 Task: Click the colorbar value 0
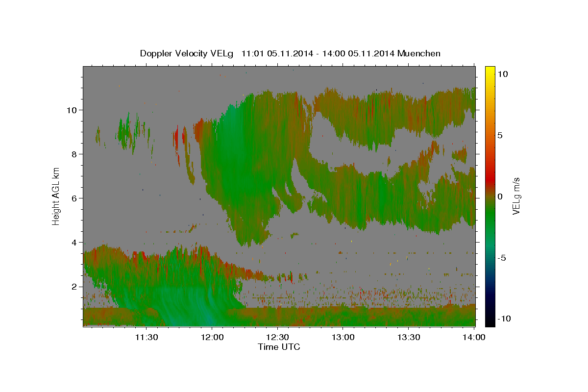[501, 196]
